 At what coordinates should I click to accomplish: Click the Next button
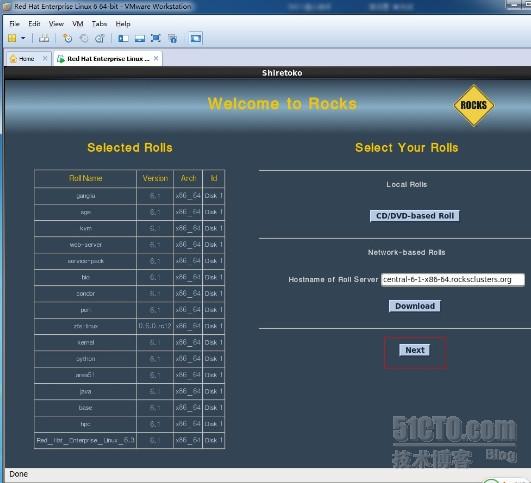point(415,350)
